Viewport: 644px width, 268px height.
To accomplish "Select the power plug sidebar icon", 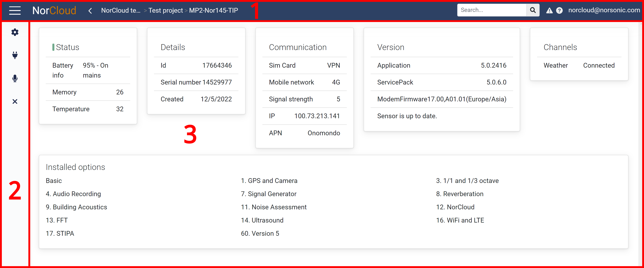I will pyautogui.click(x=15, y=55).
